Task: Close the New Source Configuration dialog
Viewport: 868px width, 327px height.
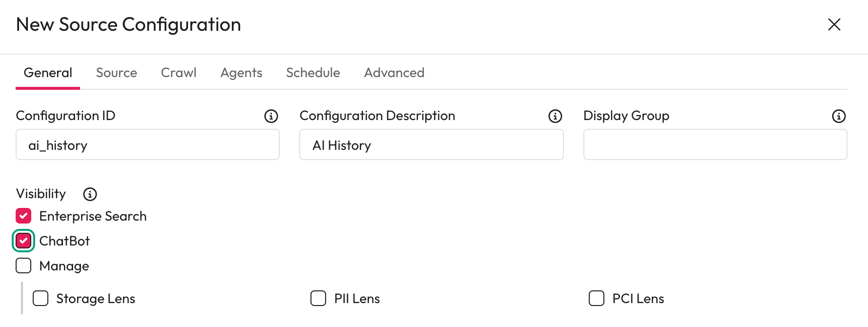Action: coord(834,24)
